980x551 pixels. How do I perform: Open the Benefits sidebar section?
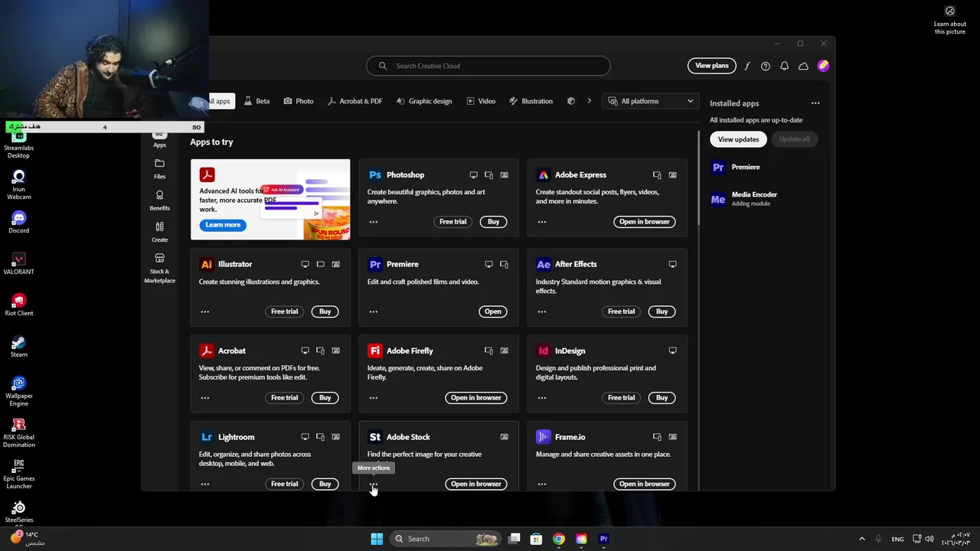pos(159,201)
